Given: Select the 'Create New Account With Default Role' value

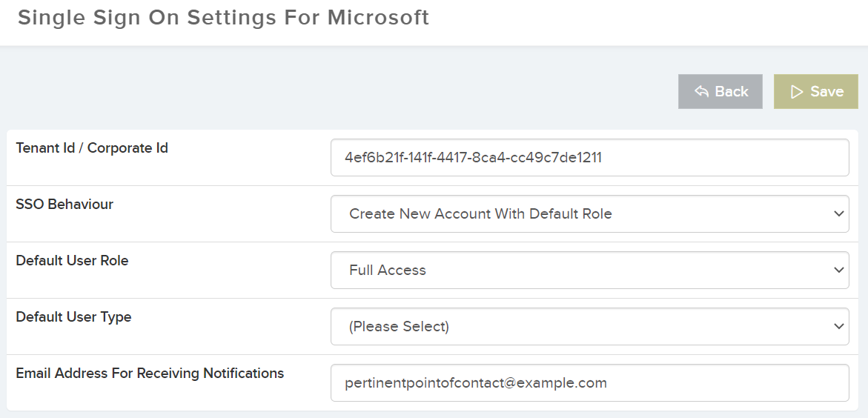Looking at the screenshot, I should (480, 214).
